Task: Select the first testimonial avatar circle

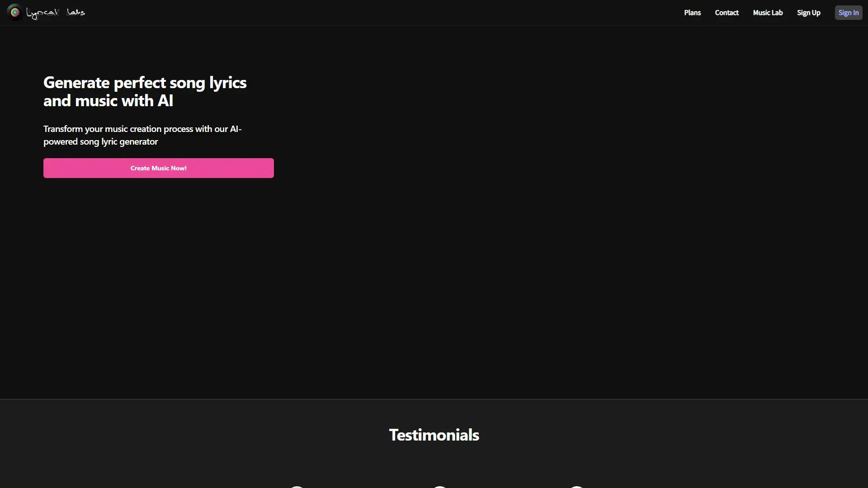Action: [297, 487]
